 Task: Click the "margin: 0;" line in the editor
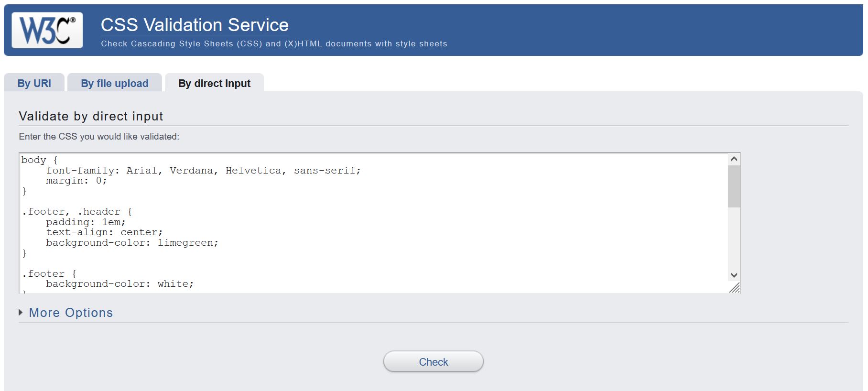click(76, 181)
